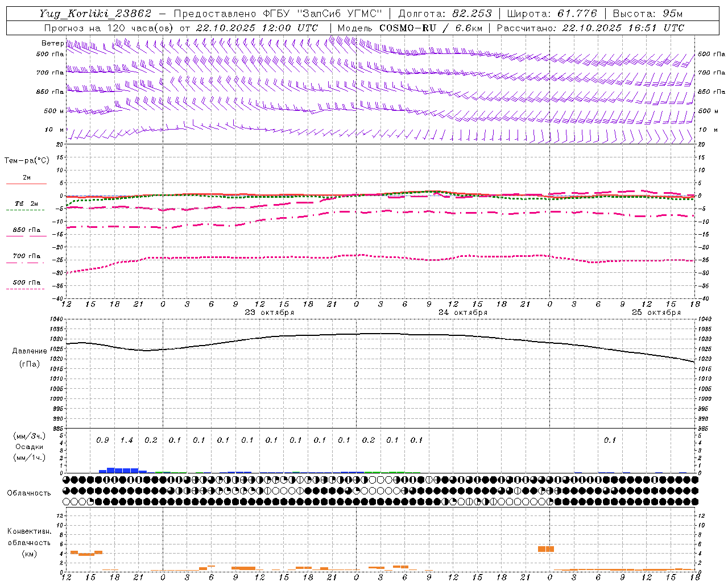The width and height of the screenshot is (728, 582).
Task: Click the (мм/1ч.) precipitation unit label
Action: [30, 458]
